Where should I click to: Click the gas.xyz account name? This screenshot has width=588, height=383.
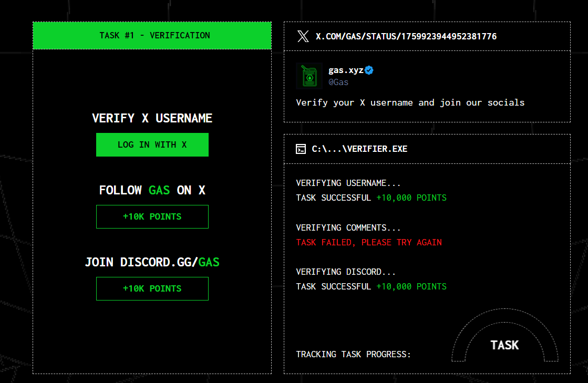tap(346, 70)
